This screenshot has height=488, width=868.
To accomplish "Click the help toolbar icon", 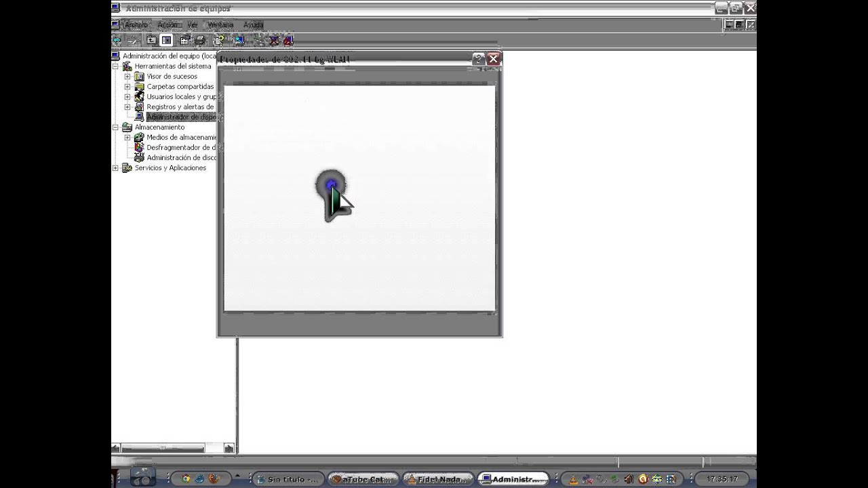I will pos(218,40).
